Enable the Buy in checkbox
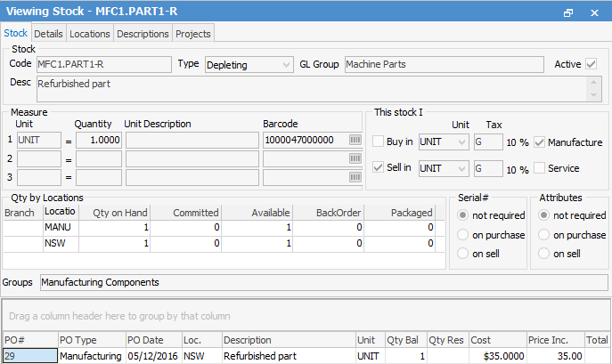 pos(379,142)
